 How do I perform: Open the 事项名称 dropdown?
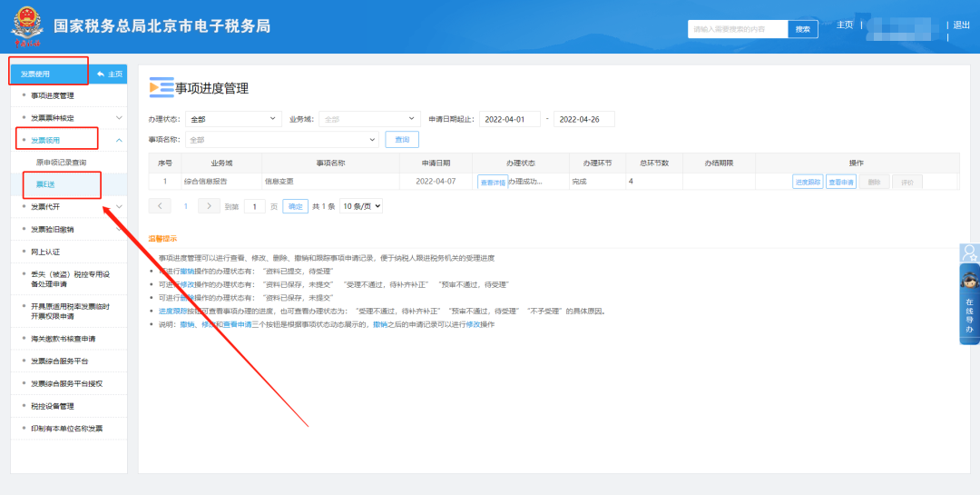pyautogui.click(x=281, y=140)
